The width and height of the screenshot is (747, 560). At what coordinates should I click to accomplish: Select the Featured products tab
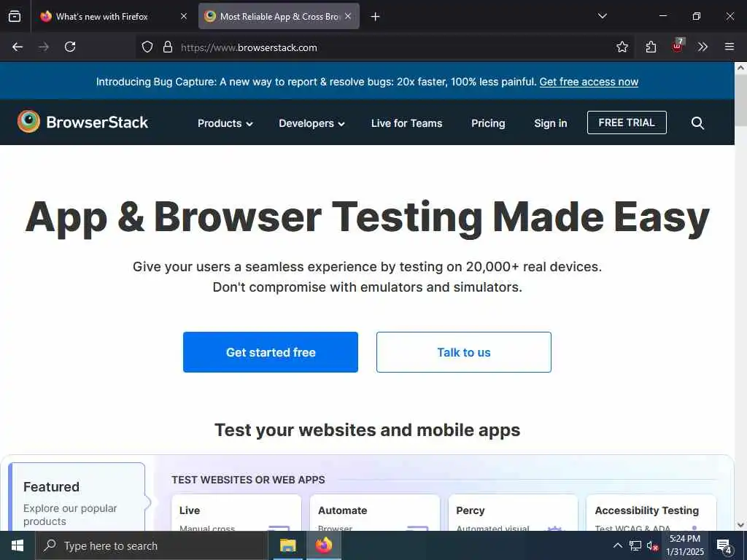click(77, 497)
